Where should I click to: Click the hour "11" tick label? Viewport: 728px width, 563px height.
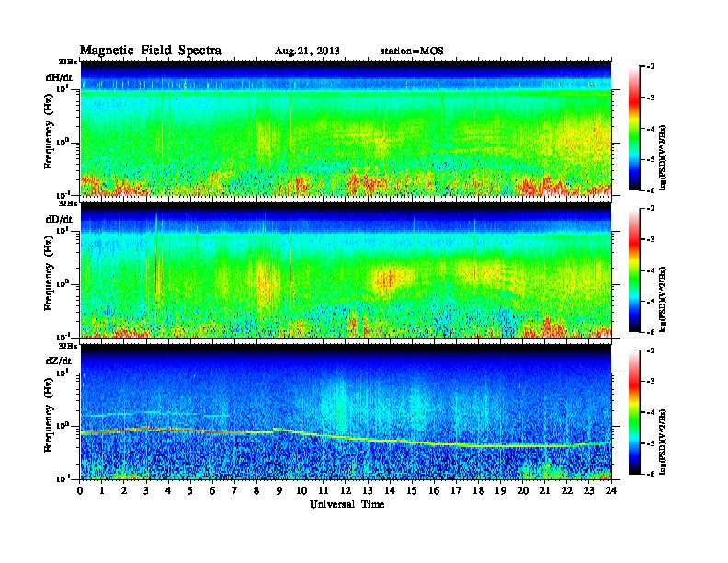click(323, 490)
